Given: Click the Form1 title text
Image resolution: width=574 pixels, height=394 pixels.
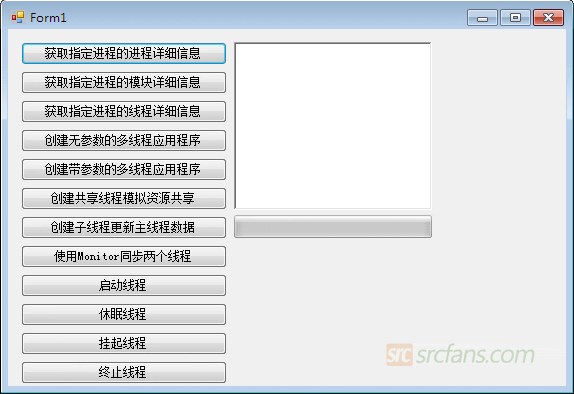Looking at the screenshot, I should click(48, 18).
